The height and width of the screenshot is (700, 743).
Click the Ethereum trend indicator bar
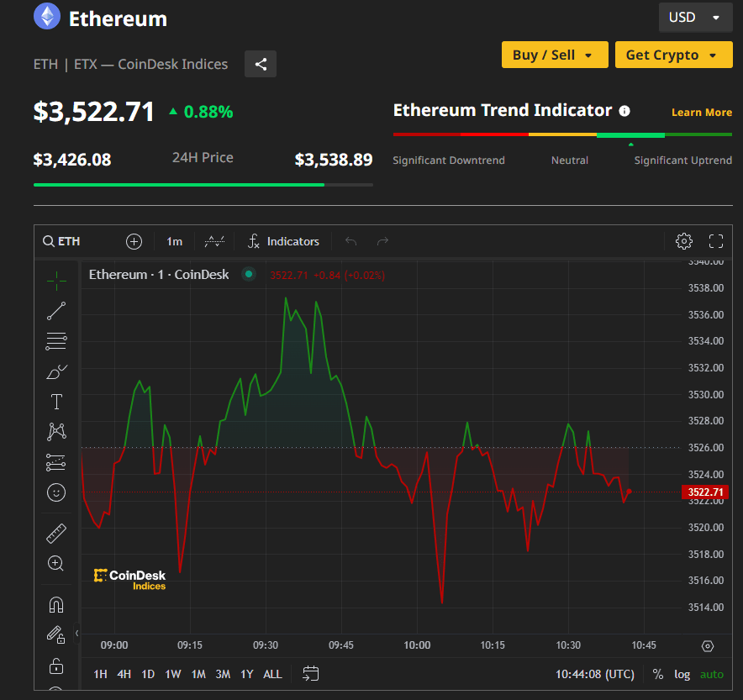click(x=562, y=135)
